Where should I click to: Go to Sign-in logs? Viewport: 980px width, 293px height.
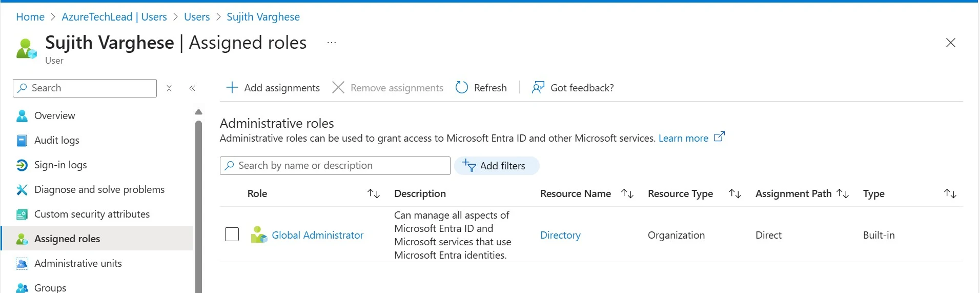[60, 165]
